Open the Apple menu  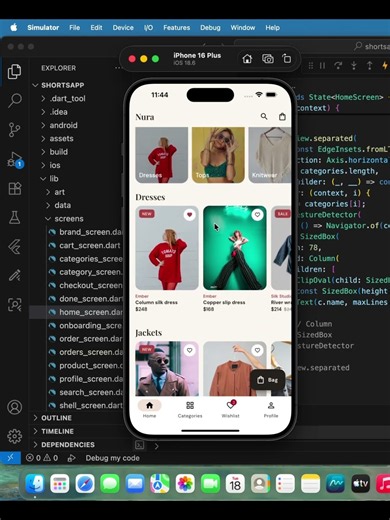14,28
